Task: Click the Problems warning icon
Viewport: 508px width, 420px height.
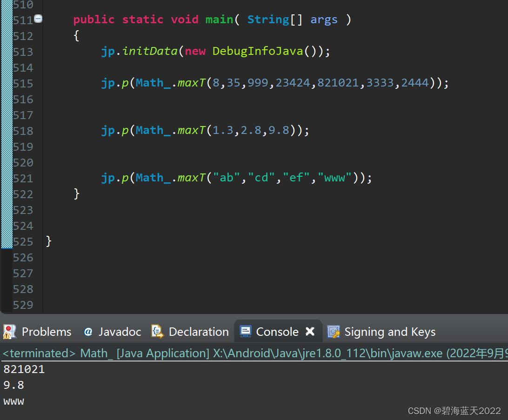Action: tap(9, 332)
